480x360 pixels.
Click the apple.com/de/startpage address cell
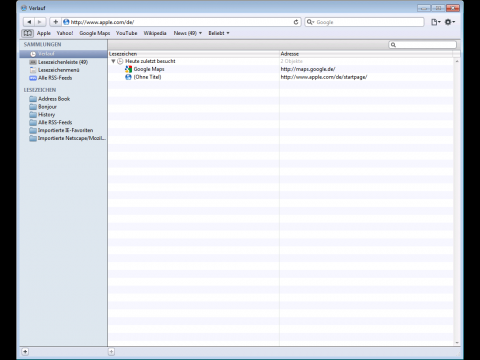tap(324, 77)
